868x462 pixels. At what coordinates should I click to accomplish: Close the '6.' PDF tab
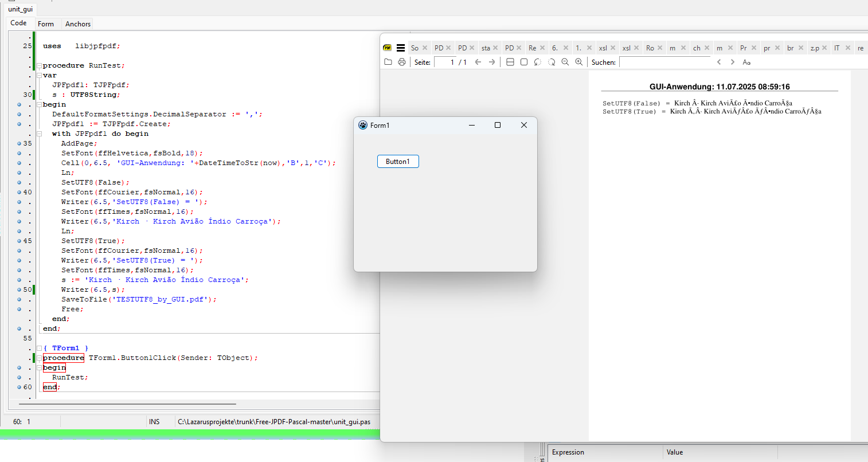[566, 48]
